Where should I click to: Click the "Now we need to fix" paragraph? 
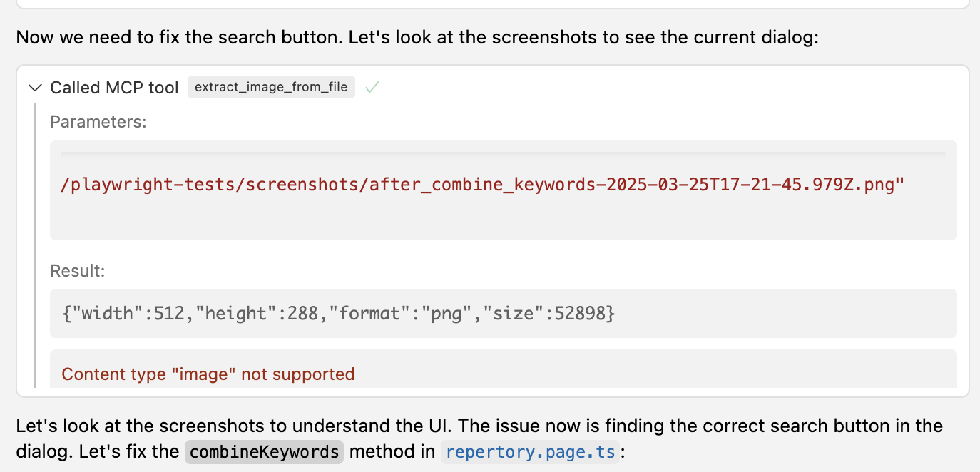pyautogui.click(x=417, y=37)
